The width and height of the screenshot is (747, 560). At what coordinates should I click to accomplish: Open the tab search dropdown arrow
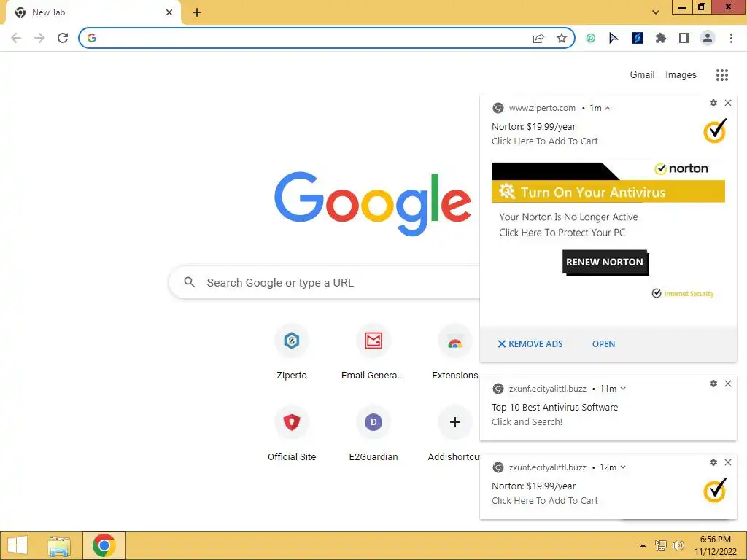pos(656,12)
